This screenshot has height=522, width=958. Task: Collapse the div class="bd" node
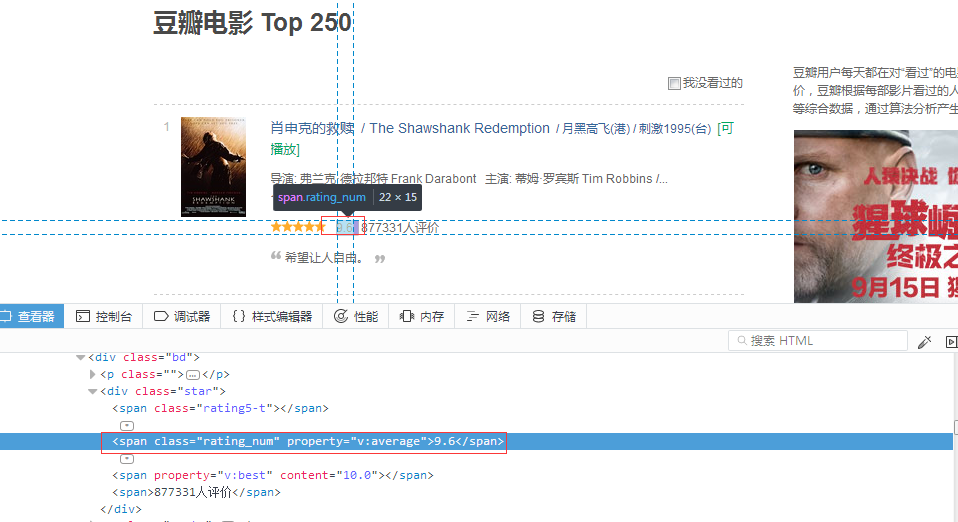(x=80, y=358)
